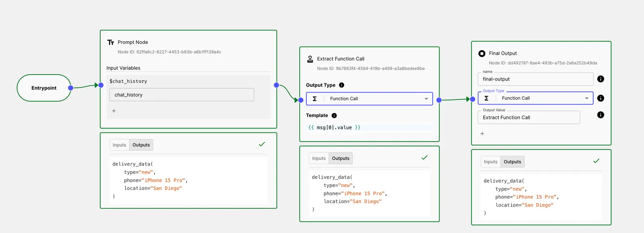The image size is (644, 233).
Task: Switch to Outputs tab under Extract Function Call
Action: click(341, 158)
